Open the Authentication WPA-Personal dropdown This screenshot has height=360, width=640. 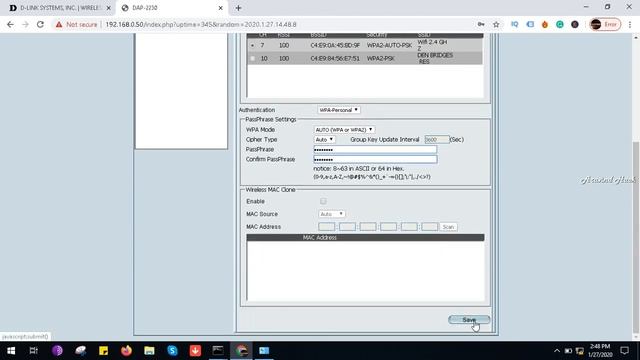coord(339,110)
